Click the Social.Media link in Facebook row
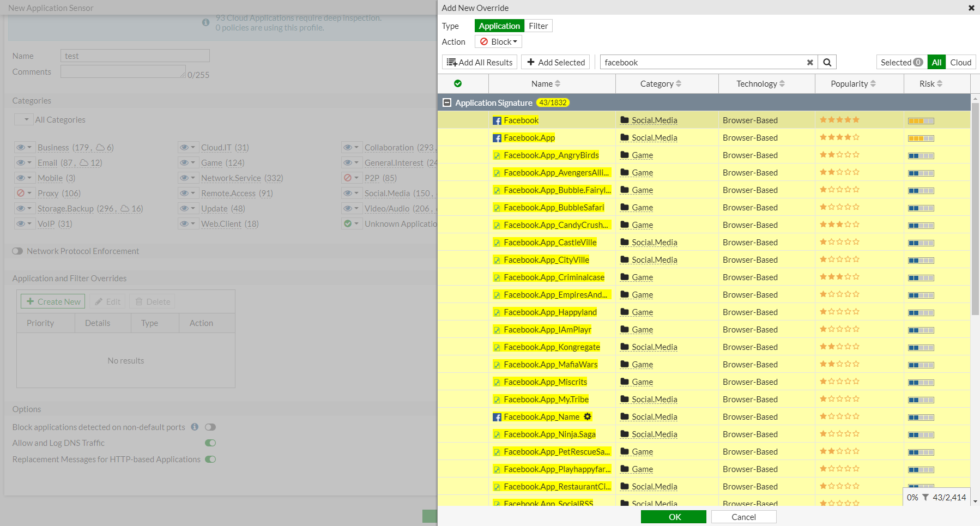Viewport: 980px width, 526px height. point(654,120)
